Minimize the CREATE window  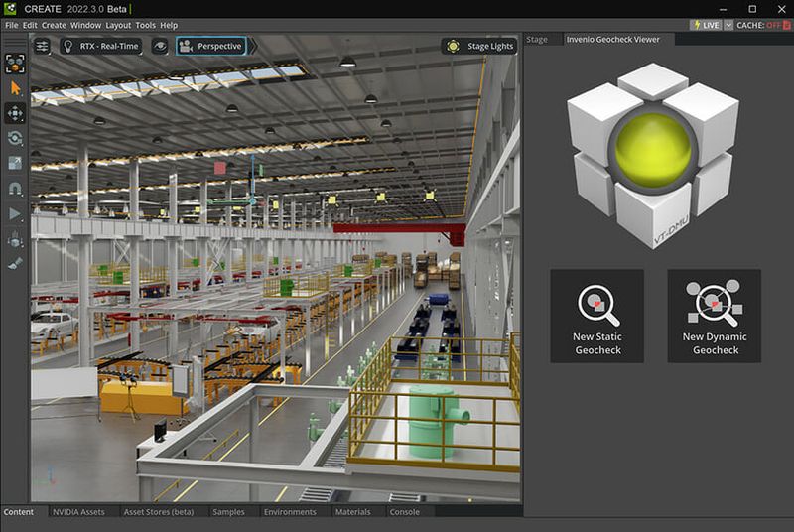coord(724,9)
